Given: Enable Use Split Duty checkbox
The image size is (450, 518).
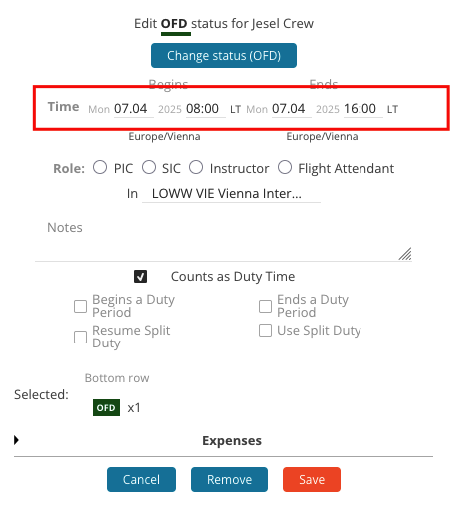Looking at the screenshot, I should click(265, 331).
